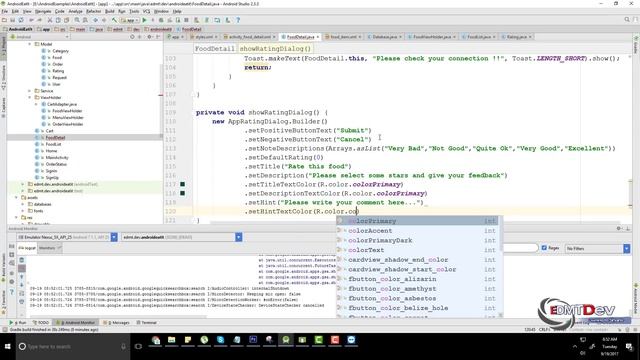Open the Monitors tab in Android Monitor

[49, 248]
